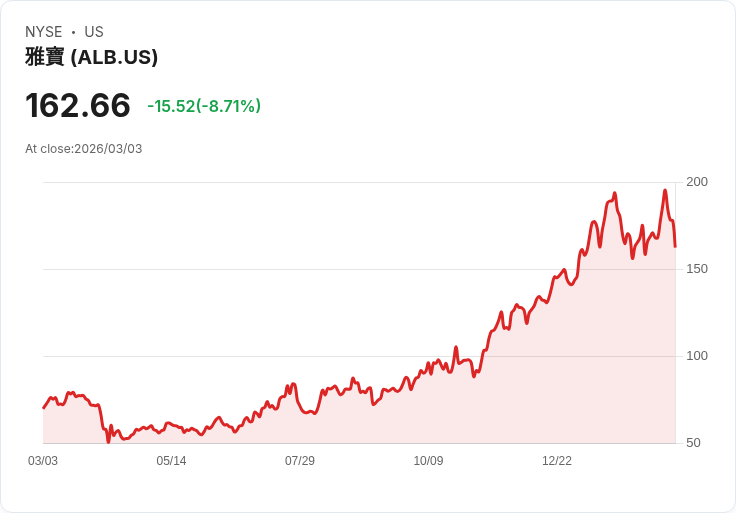
Task: Click the 05/14 date marker
Action: point(172,461)
